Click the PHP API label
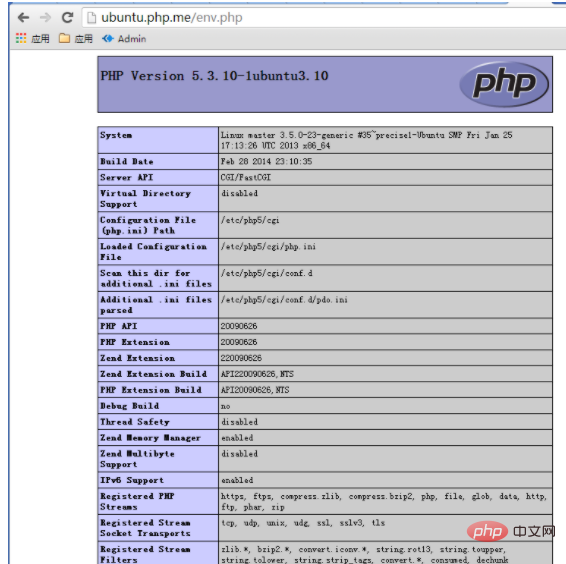 (119, 326)
